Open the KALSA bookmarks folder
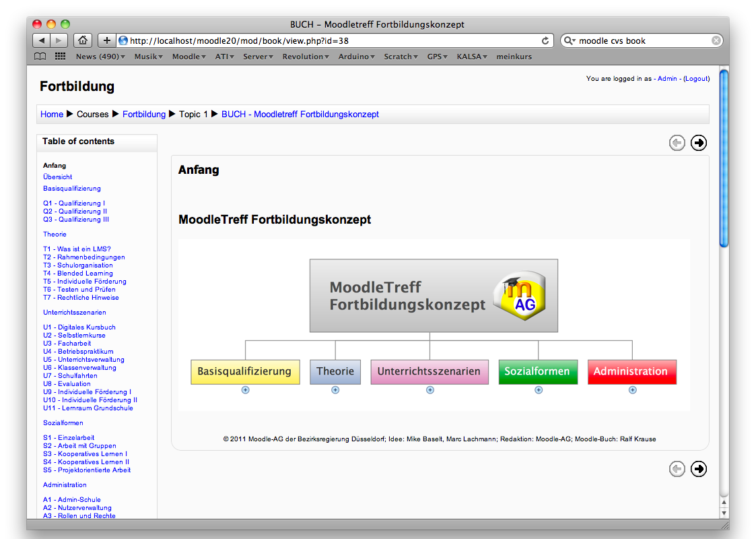756x539 pixels. [472, 57]
